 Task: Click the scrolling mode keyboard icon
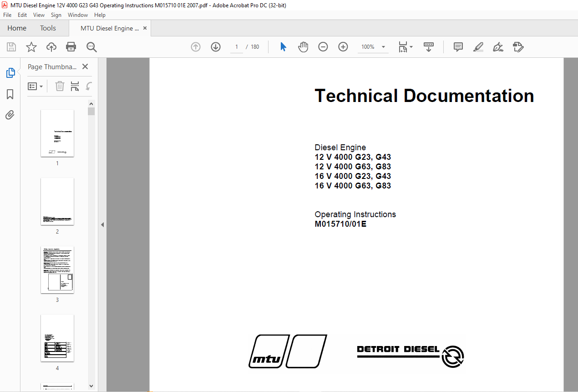click(429, 47)
